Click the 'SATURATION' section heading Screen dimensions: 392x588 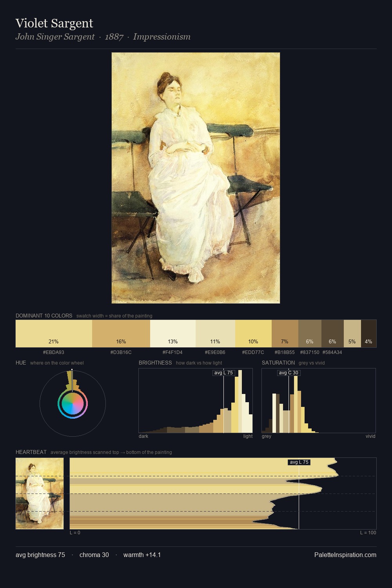278,363
